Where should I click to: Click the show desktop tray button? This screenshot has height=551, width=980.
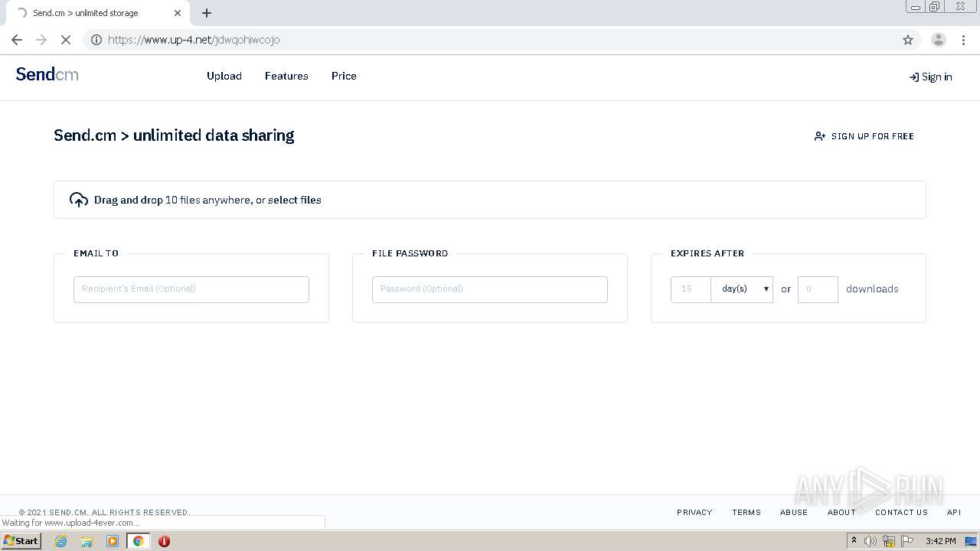(x=972, y=541)
